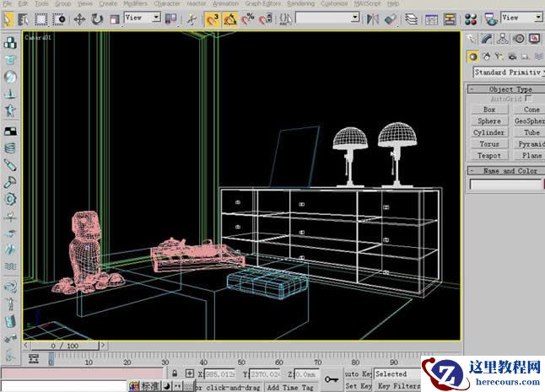Image resolution: width=545 pixels, height=392 pixels.
Task: Click the Mirror tool icon
Action: [372, 18]
